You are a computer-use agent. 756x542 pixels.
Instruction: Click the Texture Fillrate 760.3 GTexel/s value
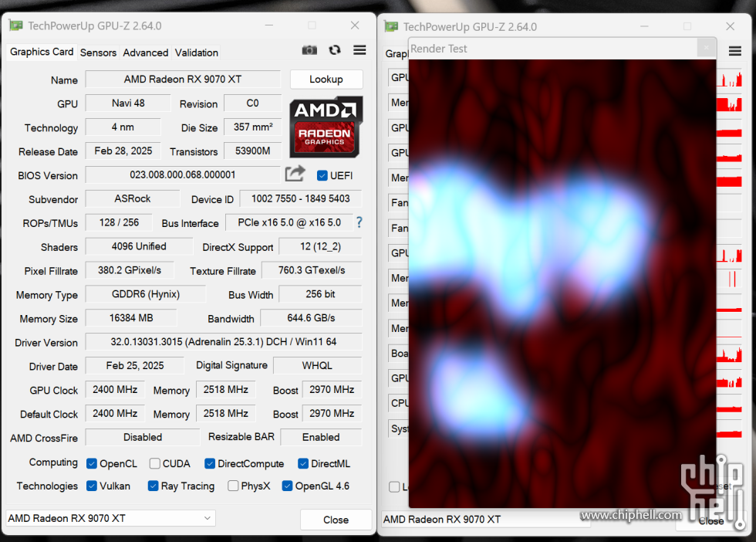(312, 270)
